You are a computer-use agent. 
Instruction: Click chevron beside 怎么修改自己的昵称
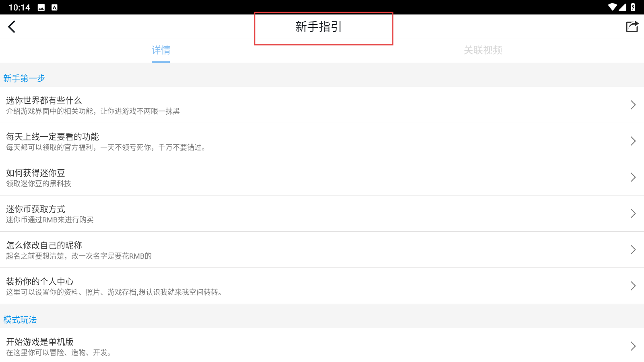633,250
